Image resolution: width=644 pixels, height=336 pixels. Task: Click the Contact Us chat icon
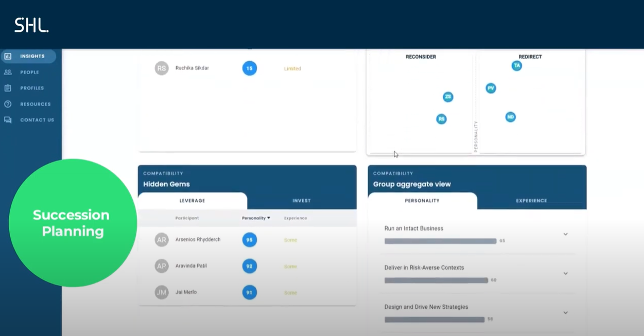[7, 120]
